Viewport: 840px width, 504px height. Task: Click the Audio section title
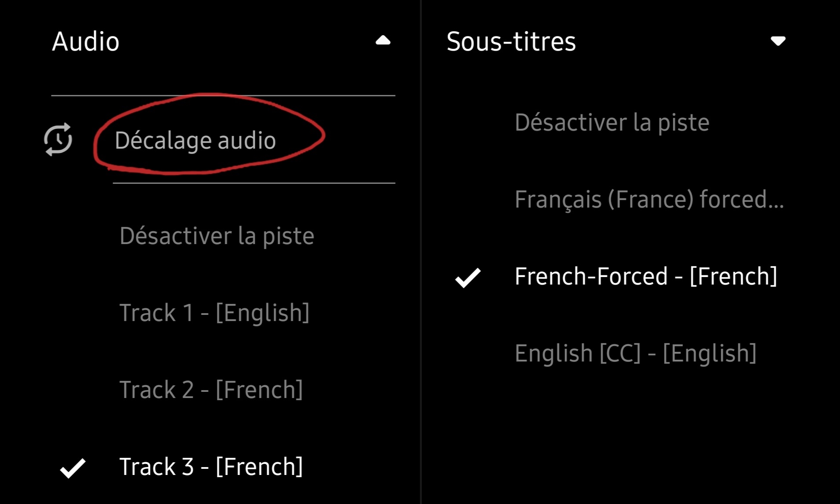pos(86,41)
